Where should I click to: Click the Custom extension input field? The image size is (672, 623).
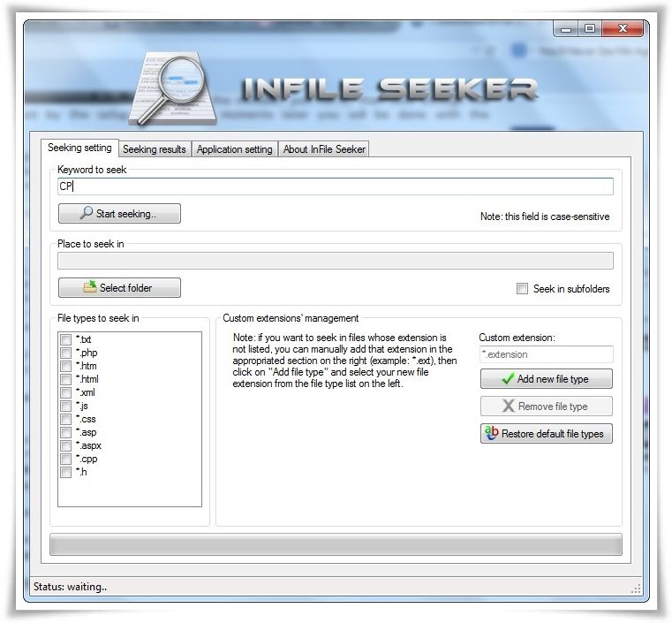tap(547, 354)
